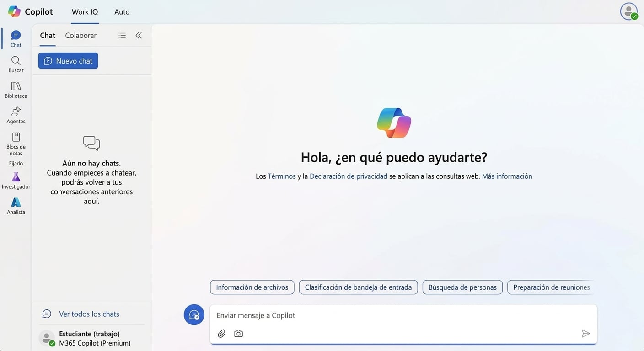Click the camera screenshot icon
The image size is (644, 351).
(238, 334)
